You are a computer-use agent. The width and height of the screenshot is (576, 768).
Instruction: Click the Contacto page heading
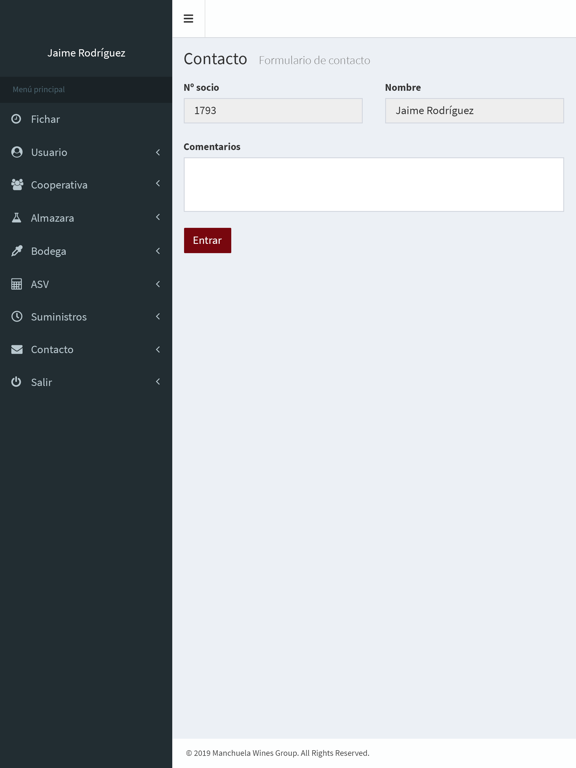[215, 59]
